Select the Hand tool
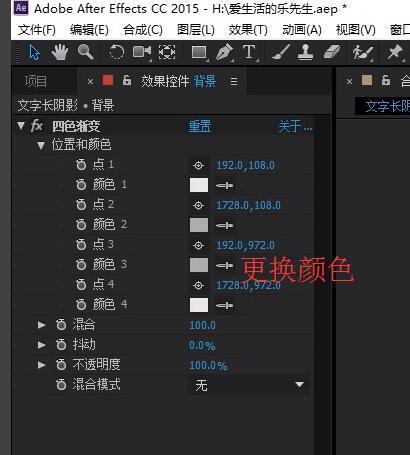Viewport: 410px width, 455px height. coord(60,52)
